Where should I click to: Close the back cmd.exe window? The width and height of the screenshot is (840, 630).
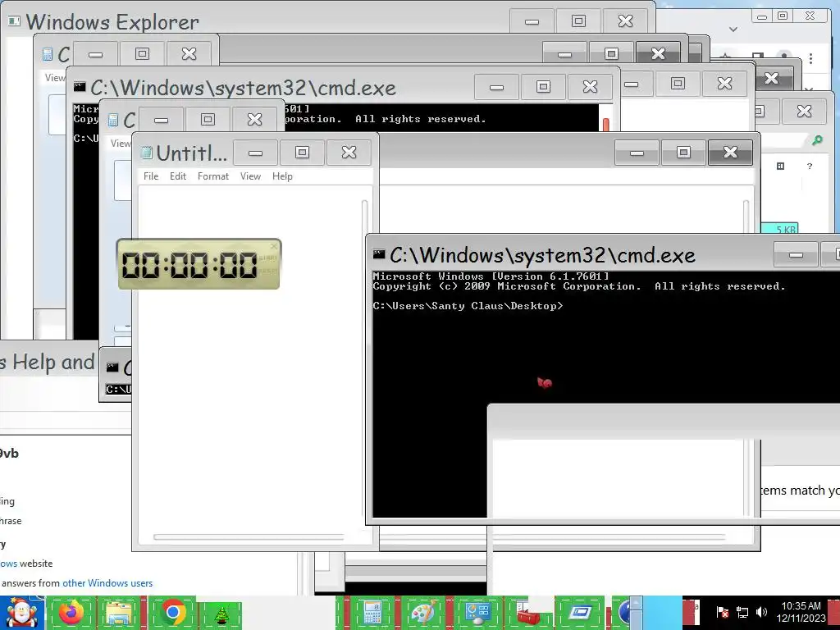(590, 87)
